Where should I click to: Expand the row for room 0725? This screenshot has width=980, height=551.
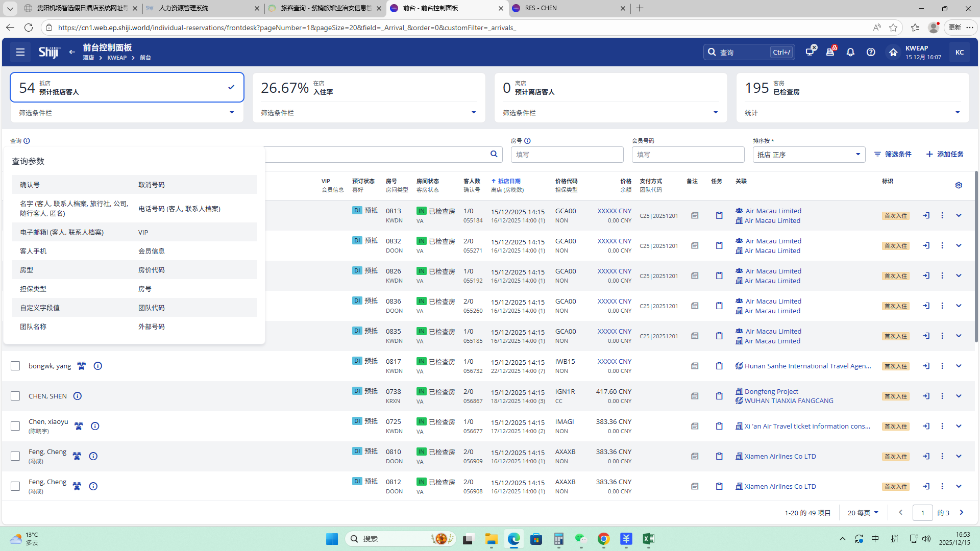pos(959,426)
